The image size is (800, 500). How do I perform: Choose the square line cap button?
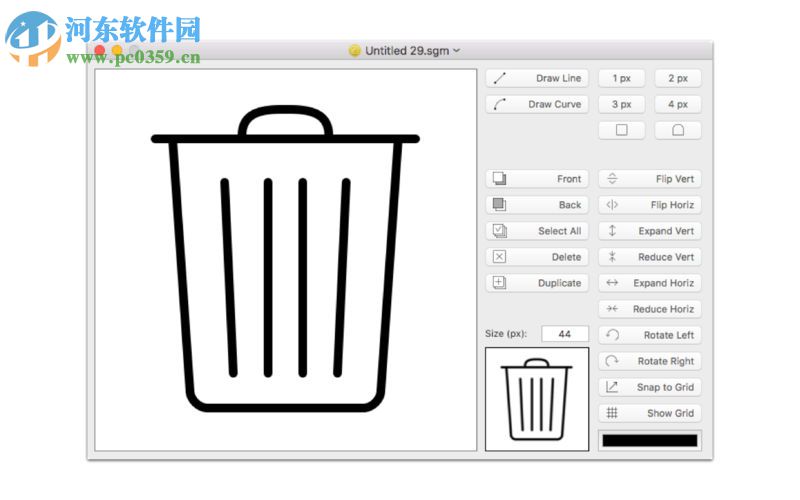click(x=621, y=130)
